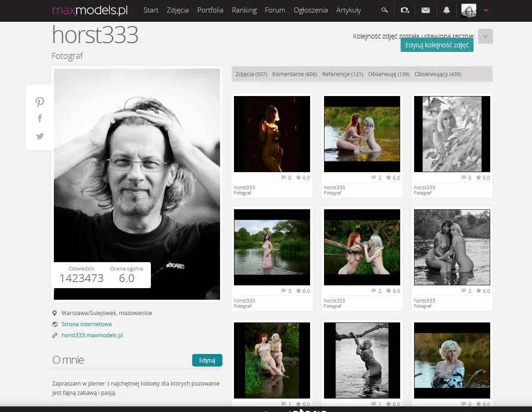Click the Edytuj kolejność zdjęć button
Viewport: 532px width, 412px height.
click(x=437, y=45)
